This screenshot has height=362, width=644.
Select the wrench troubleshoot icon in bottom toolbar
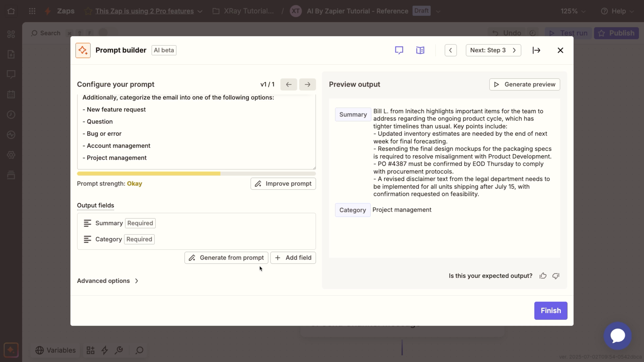119,350
